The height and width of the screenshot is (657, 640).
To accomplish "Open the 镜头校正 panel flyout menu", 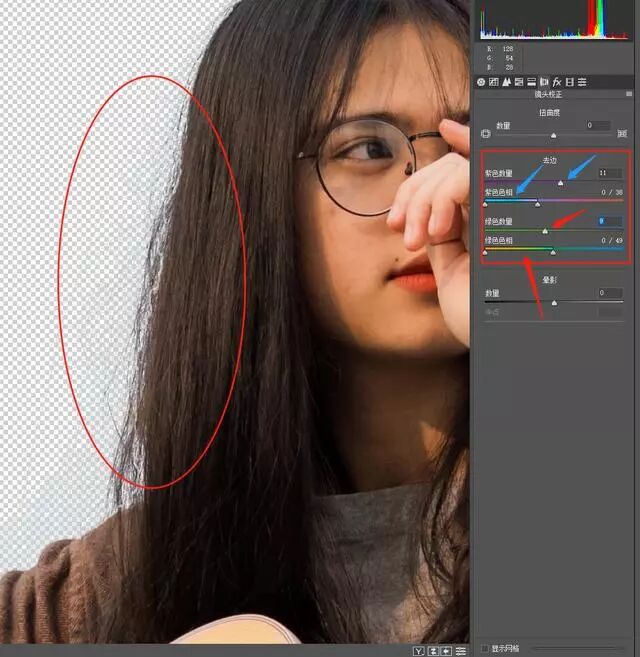I will coord(629,94).
